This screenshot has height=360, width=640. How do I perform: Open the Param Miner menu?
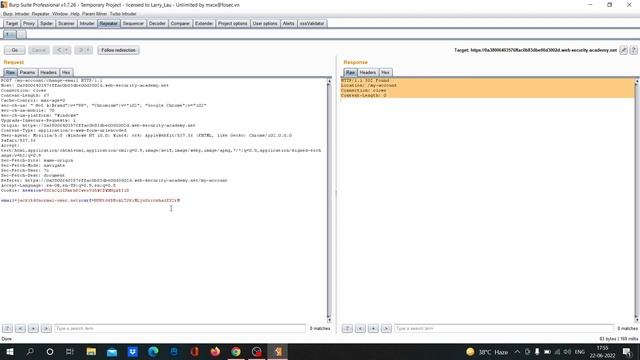tap(94, 14)
